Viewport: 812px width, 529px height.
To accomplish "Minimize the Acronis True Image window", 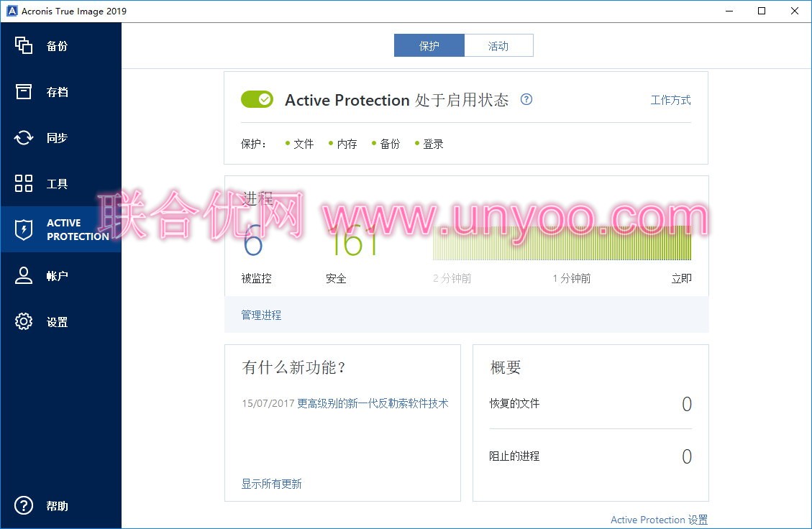I will (729, 11).
